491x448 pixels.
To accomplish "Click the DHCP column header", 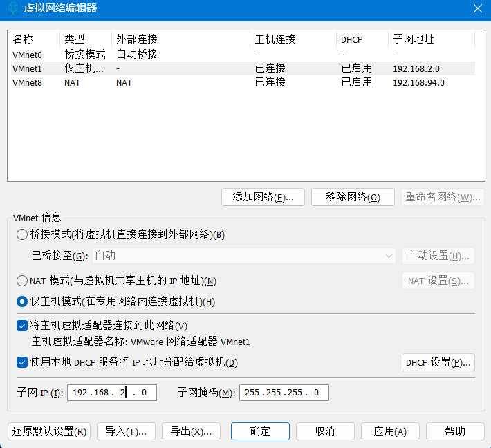I will [362, 39].
